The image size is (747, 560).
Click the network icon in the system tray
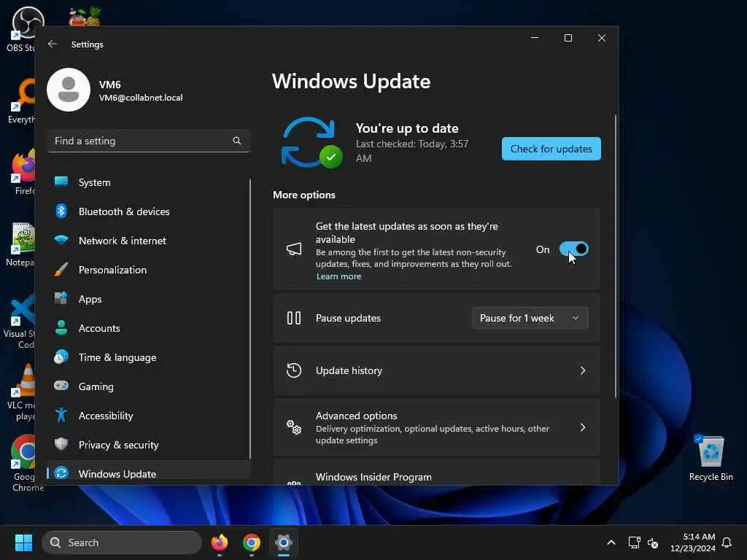click(x=634, y=542)
